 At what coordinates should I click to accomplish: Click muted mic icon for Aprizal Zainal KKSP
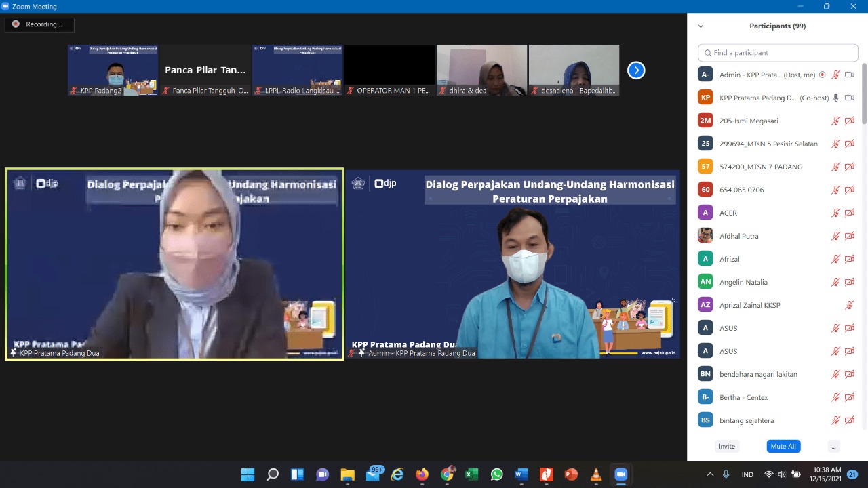(x=849, y=305)
